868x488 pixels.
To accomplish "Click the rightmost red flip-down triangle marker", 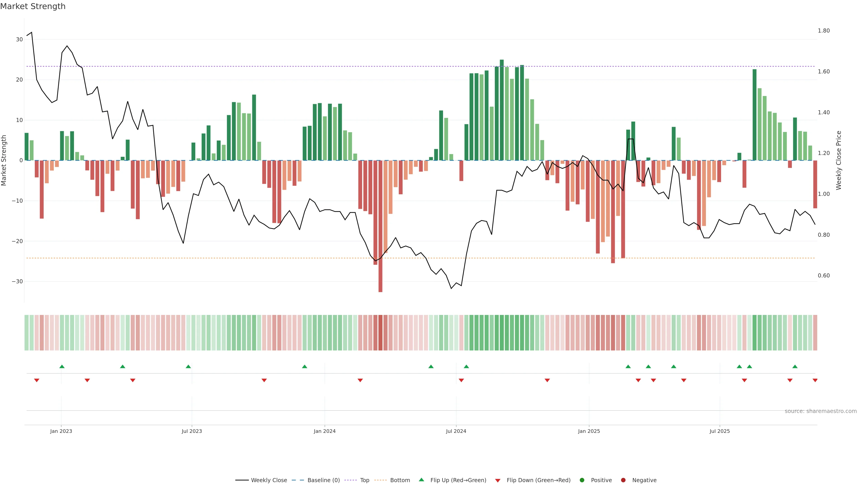I will pos(815,380).
